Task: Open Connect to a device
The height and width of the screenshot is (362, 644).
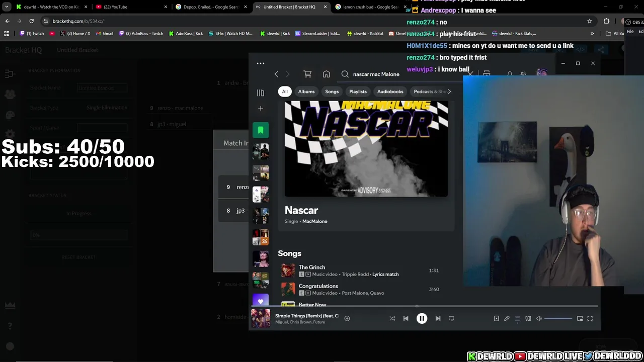Action: point(528,318)
